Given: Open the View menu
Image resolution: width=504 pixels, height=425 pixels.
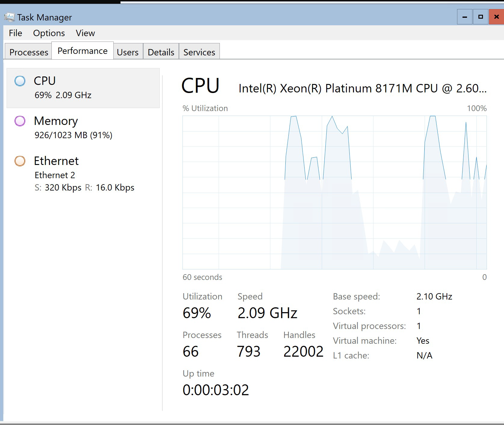Looking at the screenshot, I should [x=85, y=33].
